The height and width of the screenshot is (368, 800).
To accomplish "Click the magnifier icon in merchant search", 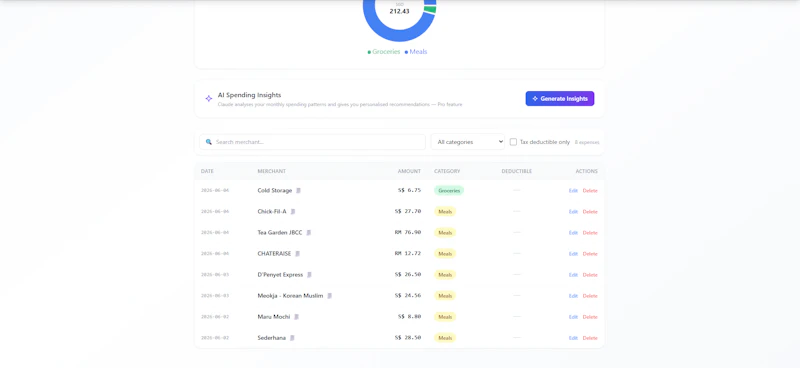I will 209,142.
